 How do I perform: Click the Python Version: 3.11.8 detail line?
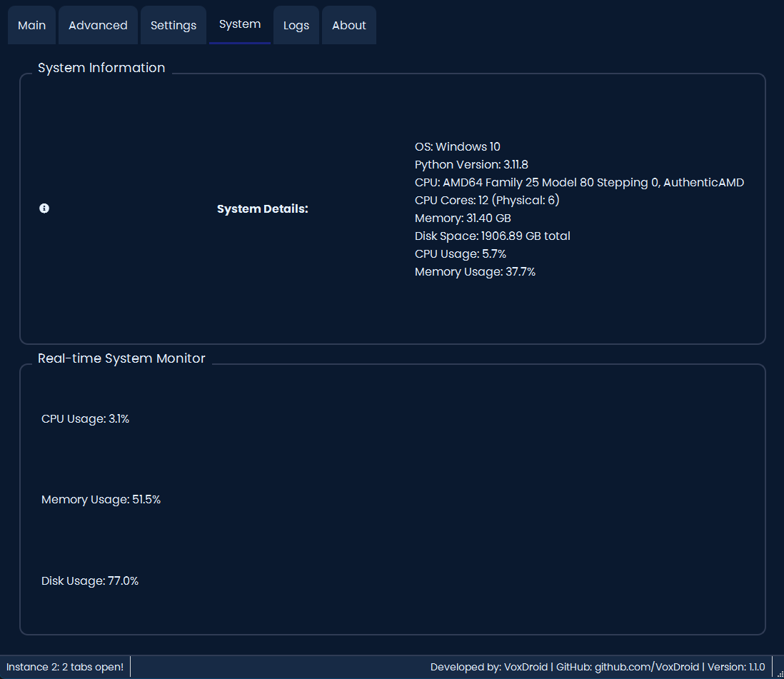(471, 164)
